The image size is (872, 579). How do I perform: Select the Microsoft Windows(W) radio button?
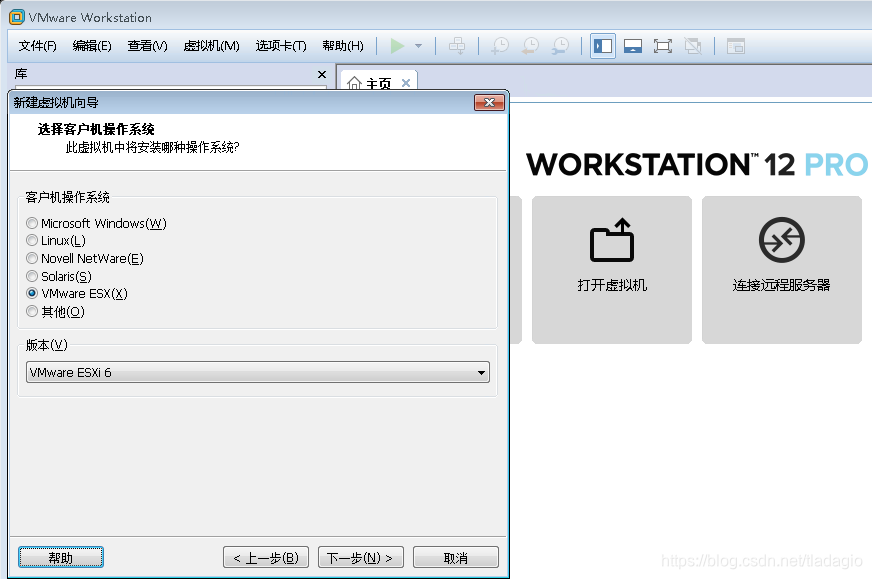pos(32,223)
